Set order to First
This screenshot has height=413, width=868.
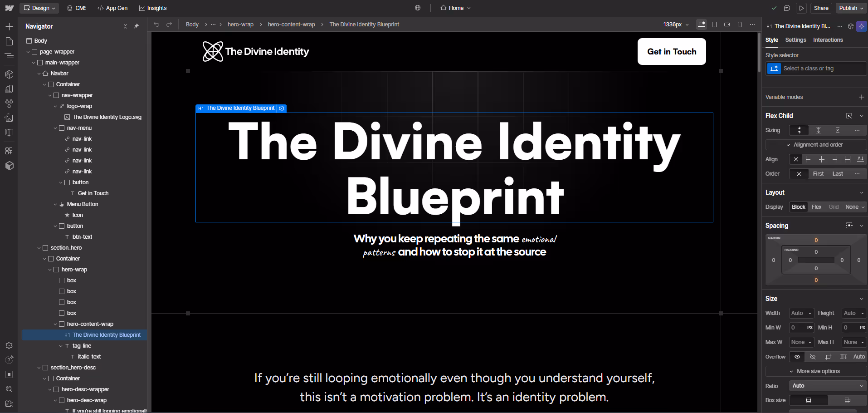[x=818, y=174]
